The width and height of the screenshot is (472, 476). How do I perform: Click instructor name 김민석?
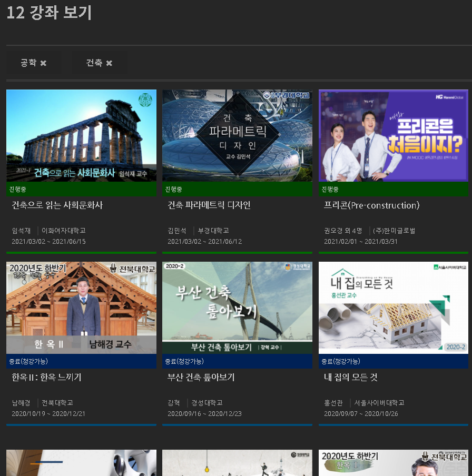[177, 231]
